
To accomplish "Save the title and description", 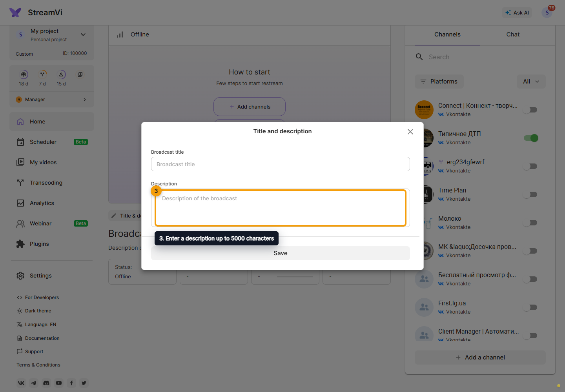I will point(281,253).
